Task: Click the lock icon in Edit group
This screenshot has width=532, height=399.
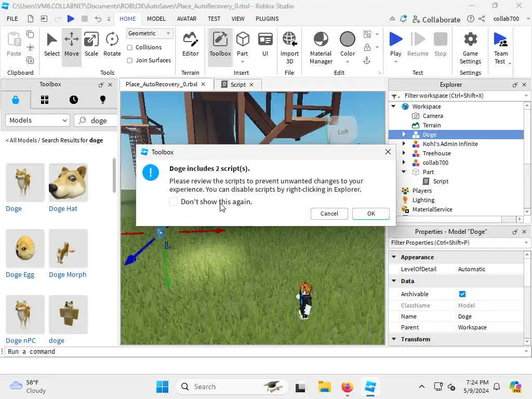Action: (367, 47)
